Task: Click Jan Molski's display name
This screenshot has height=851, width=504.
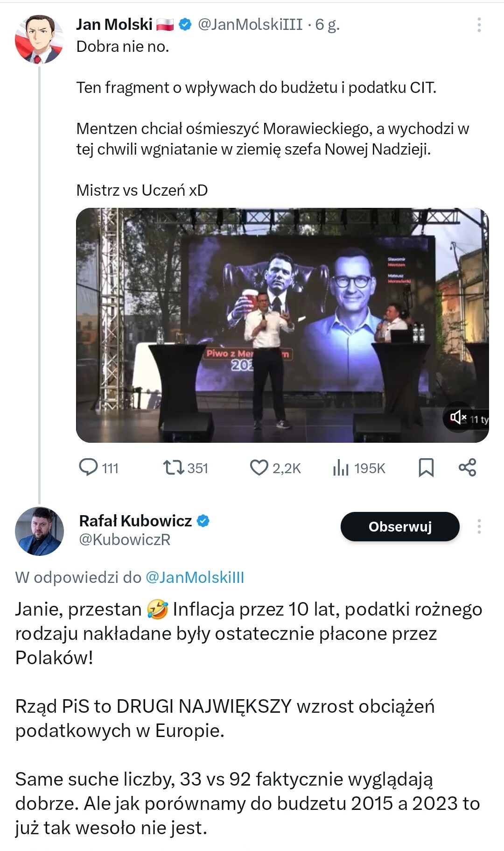Action: (x=114, y=24)
